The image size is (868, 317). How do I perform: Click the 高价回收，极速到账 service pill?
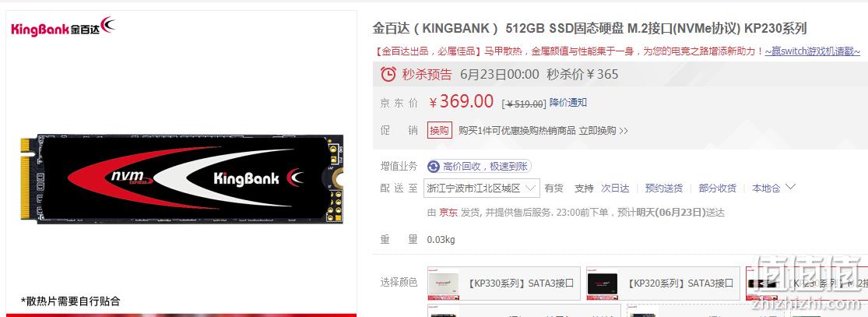pos(480,166)
